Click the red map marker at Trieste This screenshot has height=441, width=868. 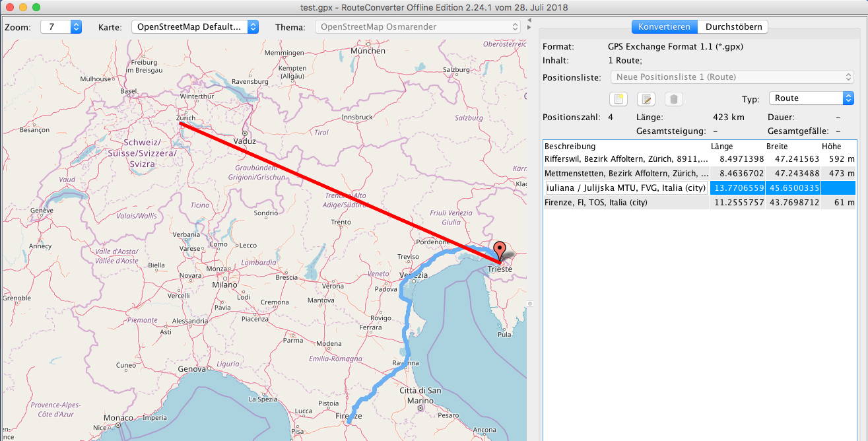(500, 252)
